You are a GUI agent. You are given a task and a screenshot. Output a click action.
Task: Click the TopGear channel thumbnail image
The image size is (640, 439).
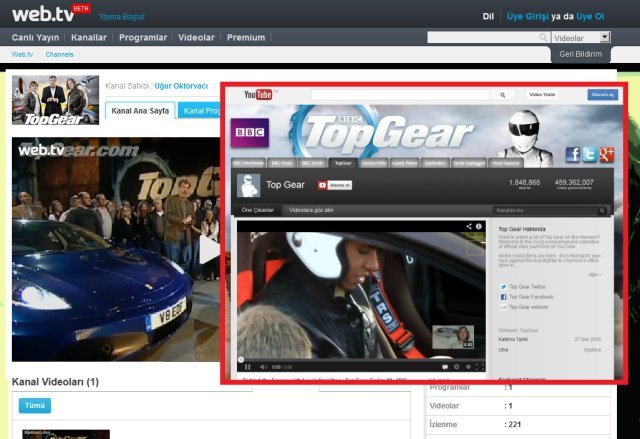[x=56, y=100]
